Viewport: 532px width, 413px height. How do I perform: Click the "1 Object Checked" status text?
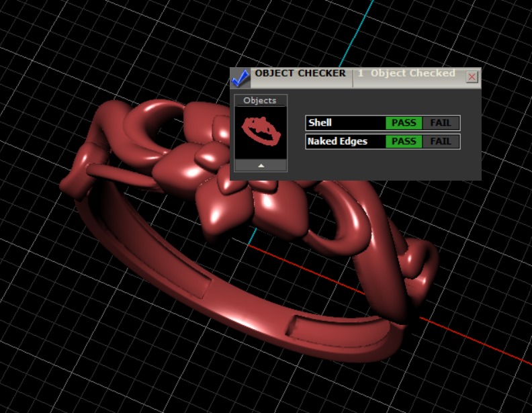(x=407, y=73)
